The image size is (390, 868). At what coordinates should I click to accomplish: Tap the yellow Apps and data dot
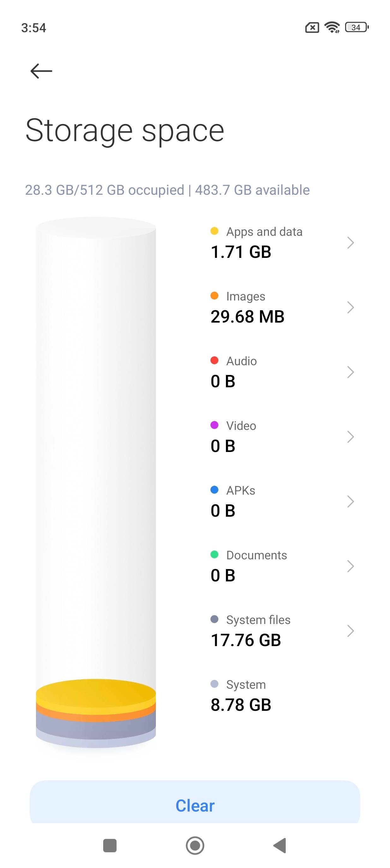[214, 231]
